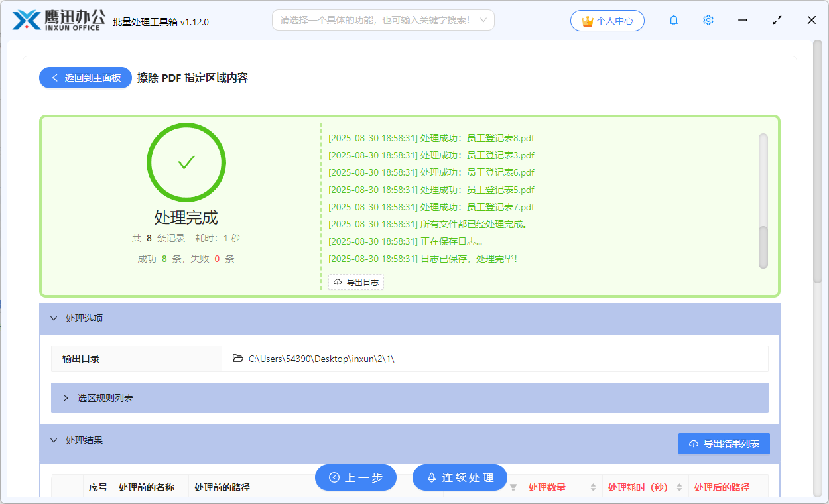Collapse the 处理选项 section
The image size is (829, 504).
click(54, 318)
